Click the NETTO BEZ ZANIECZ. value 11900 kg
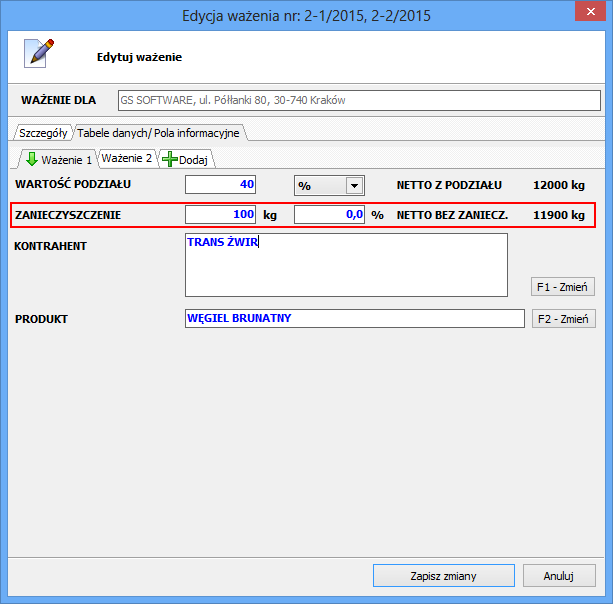Image resolution: width=613 pixels, height=604 pixels. coord(558,214)
